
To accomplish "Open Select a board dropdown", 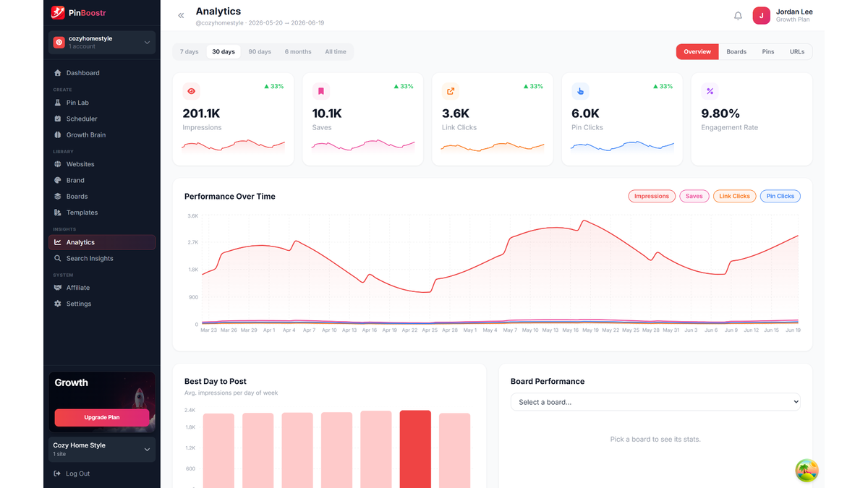I will point(655,402).
